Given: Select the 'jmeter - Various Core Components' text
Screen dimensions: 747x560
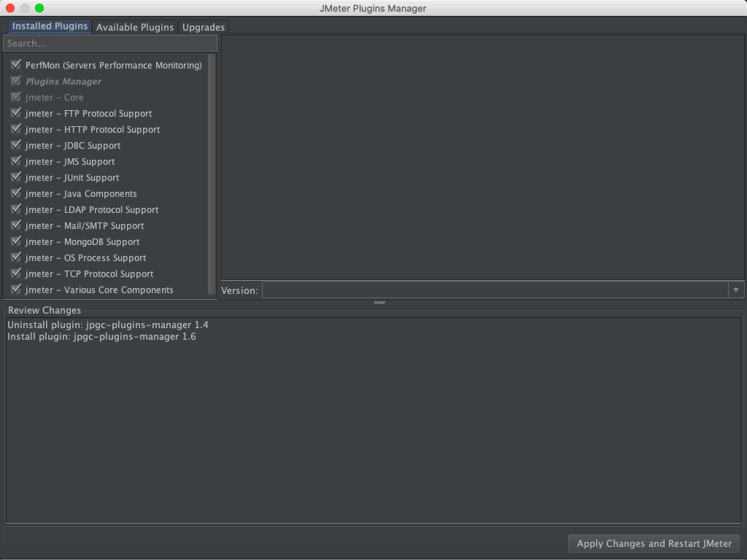Looking at the screenshot, I should [x=99, y=290].
